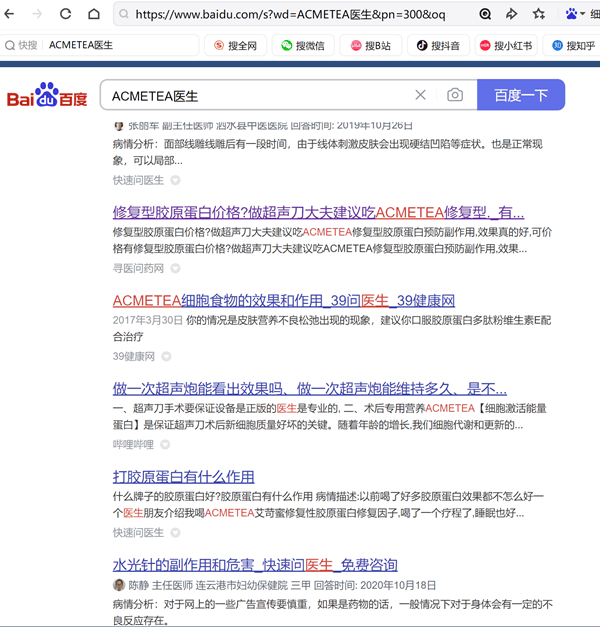Bookmark the page with the star icon

click(x=538, y=14)
